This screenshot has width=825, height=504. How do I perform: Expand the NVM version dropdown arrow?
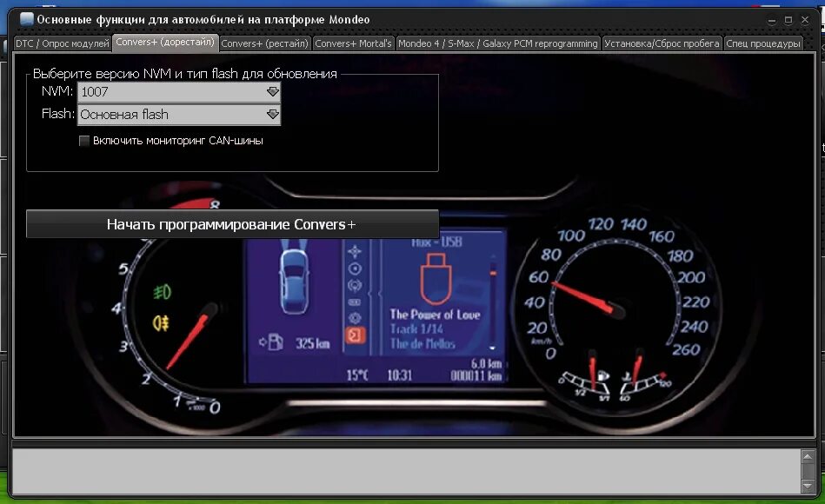[x=273, y=91]
